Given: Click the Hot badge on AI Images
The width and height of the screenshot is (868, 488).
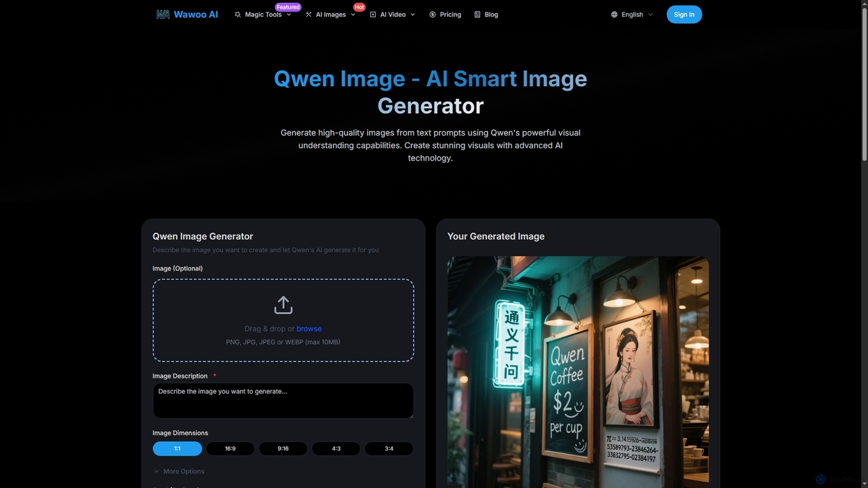Looking at the screenshot, I should tap(359, 7).
